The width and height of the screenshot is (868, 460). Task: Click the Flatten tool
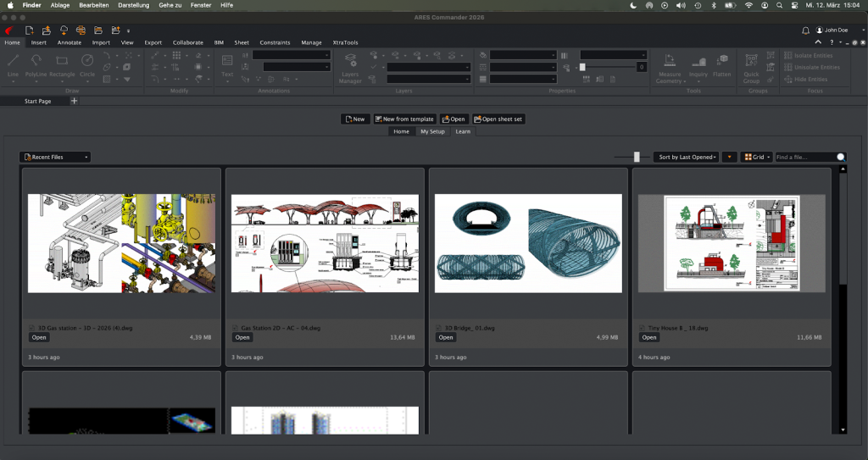point(722,64)
